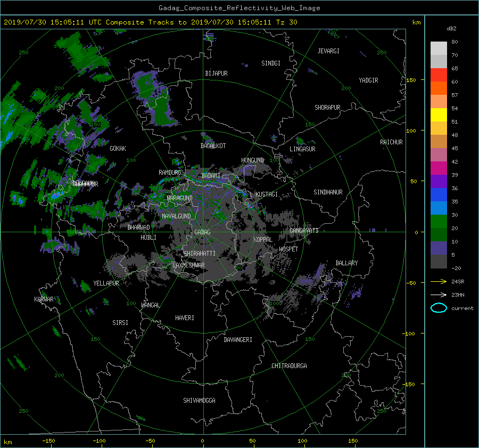479x448 pixels.
Task: Select the red 65 dBZ color swatch
Action: click(439, 75)
